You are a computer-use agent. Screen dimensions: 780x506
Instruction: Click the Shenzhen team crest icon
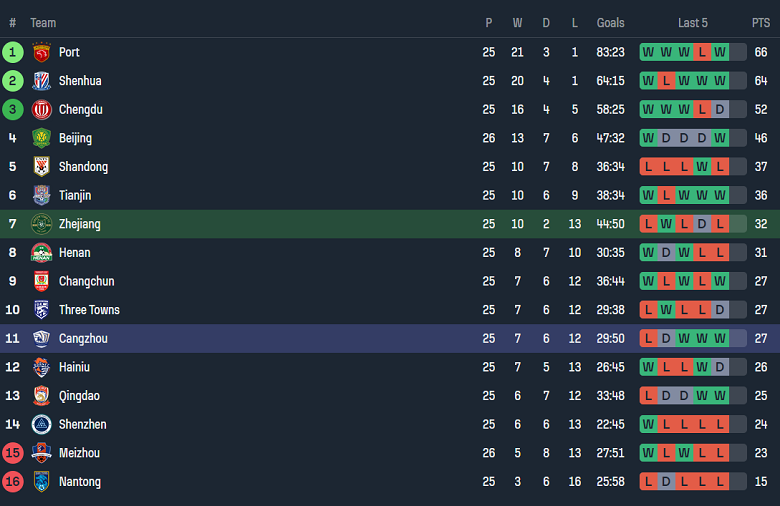coord(41,425)
